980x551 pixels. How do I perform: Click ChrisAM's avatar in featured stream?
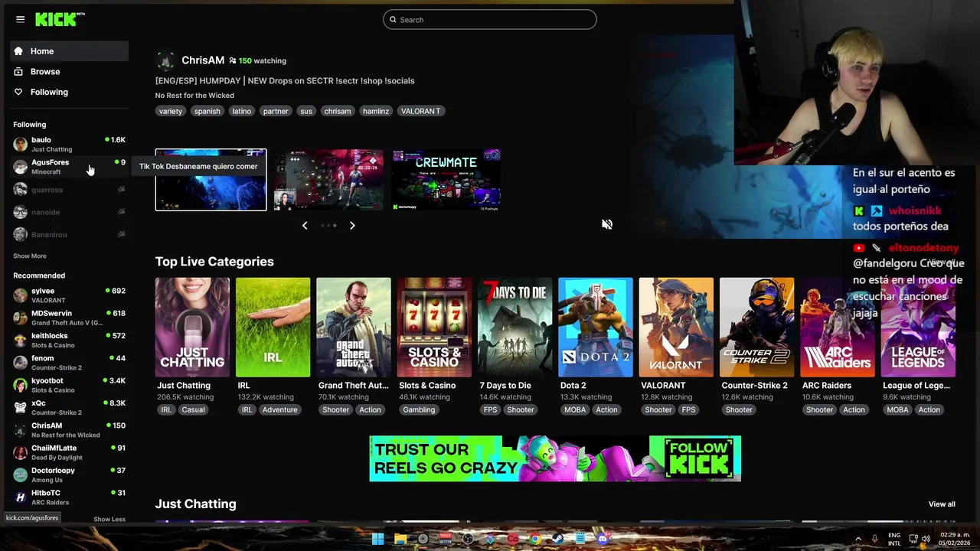coord(165,60)
